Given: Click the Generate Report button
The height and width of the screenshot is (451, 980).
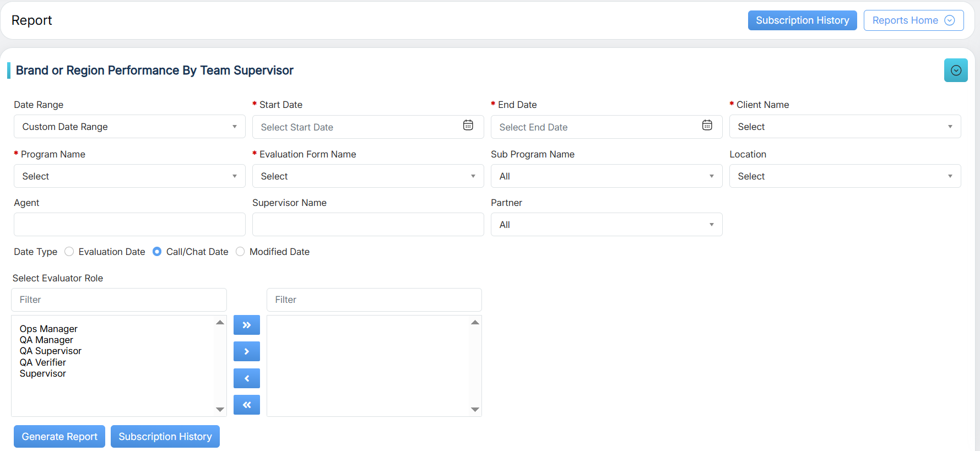Looking at the screenshot, I should pos(59,437).
